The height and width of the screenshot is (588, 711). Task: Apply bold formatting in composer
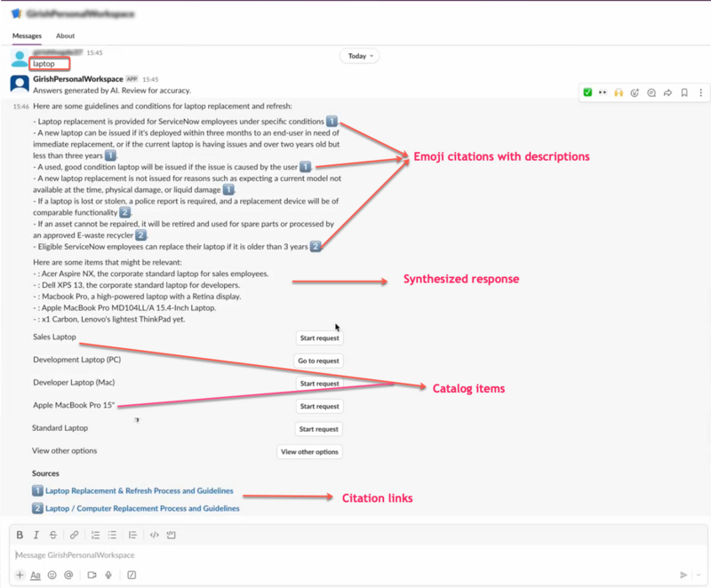20,535
